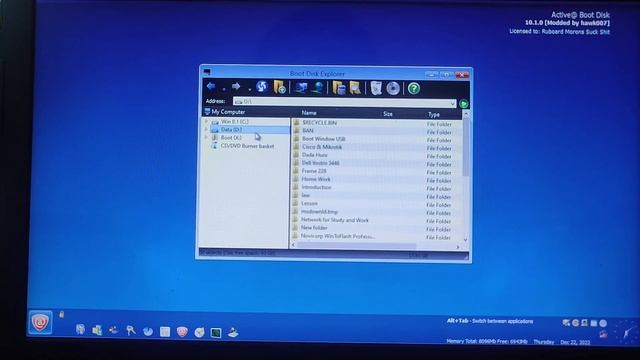Click the file list scroll up arrow
The image size is (640, 360).
[466, 114]
